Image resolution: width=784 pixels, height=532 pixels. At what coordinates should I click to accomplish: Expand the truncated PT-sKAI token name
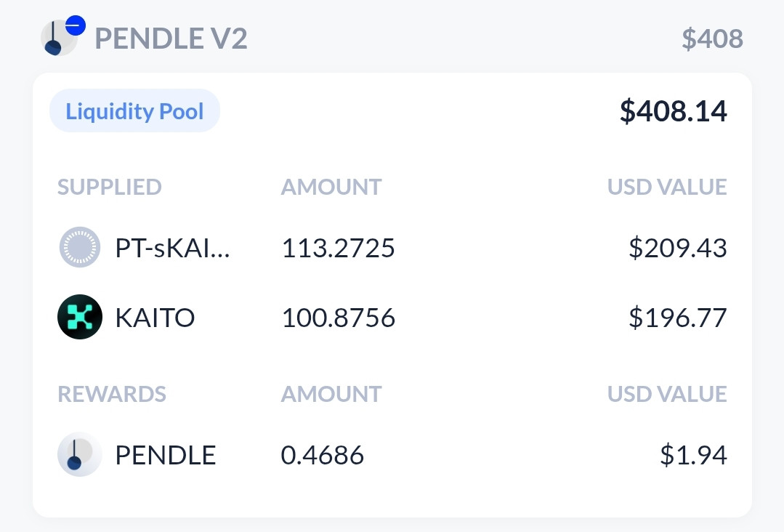[172, 247]
